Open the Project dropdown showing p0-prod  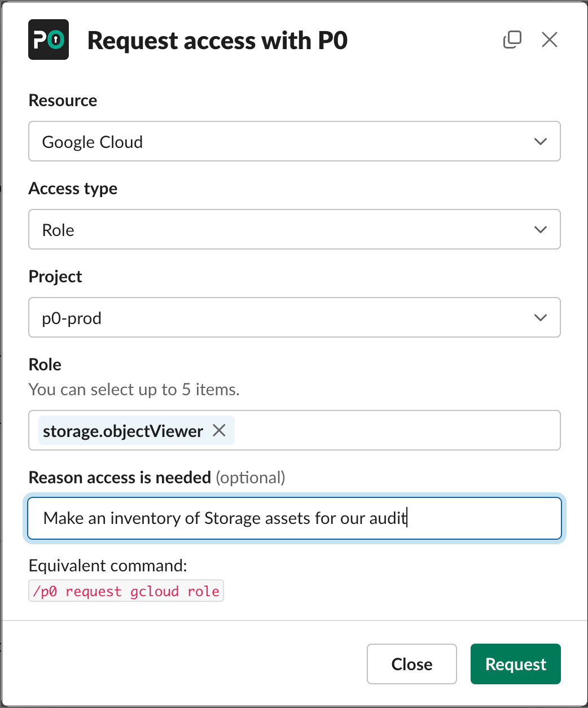click(295, 317)
